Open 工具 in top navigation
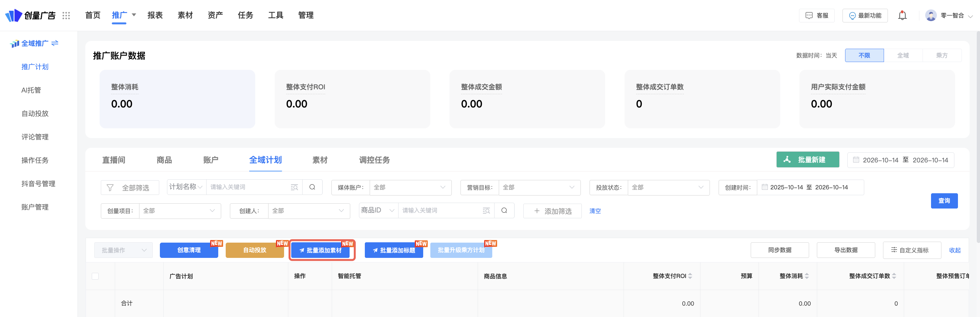The width and height of the screenshot is (980, 317). coord(275,15)
